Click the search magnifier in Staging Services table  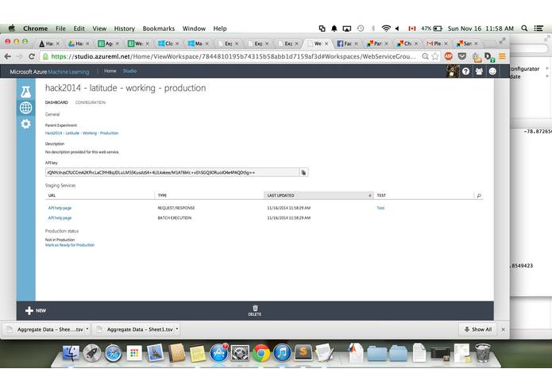(479, 195)
